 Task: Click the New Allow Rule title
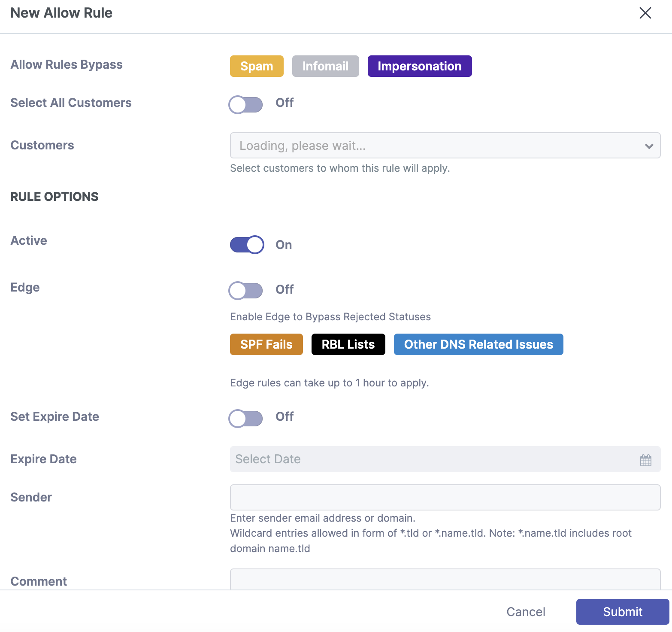click(61, 13)
